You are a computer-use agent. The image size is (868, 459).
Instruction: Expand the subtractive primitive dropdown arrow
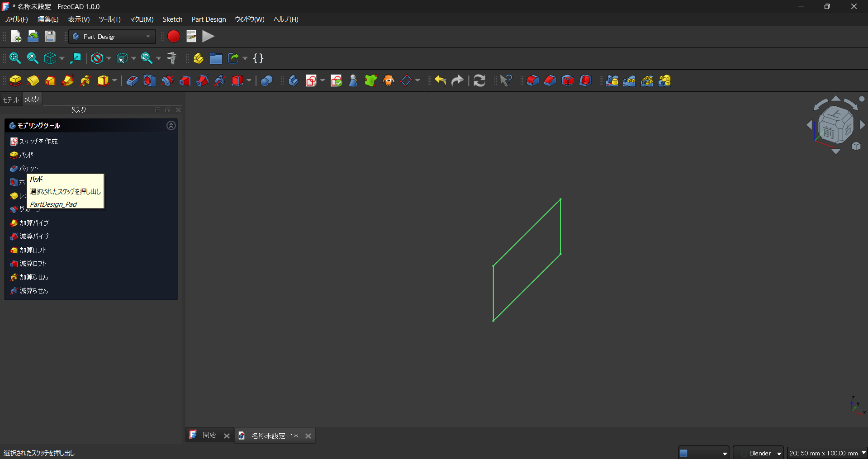pos(249,80)
